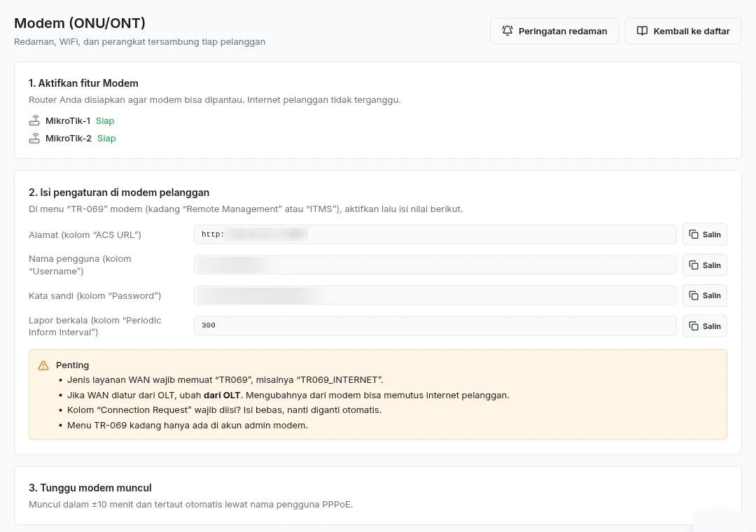Click the label 'Kata sandi (kolom “Password”)'
This screenshot has width=756, height=532.
point(95,295)
